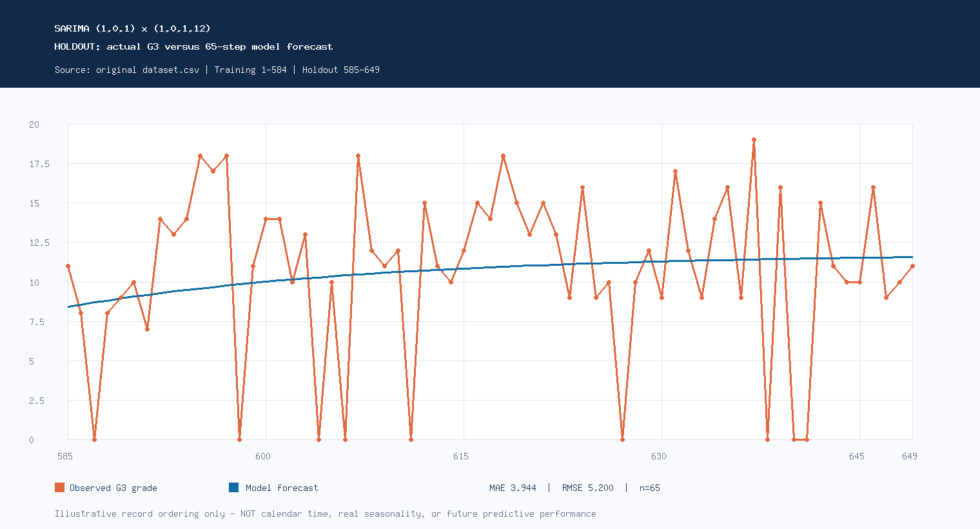Click the 'n=65' sample size text

[x=650, y=488]
